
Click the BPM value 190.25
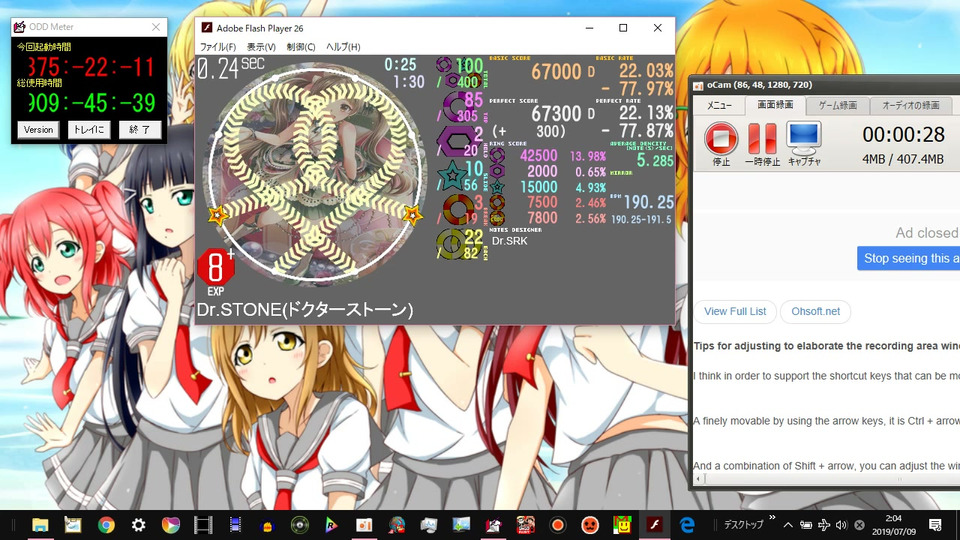(648, 202)
